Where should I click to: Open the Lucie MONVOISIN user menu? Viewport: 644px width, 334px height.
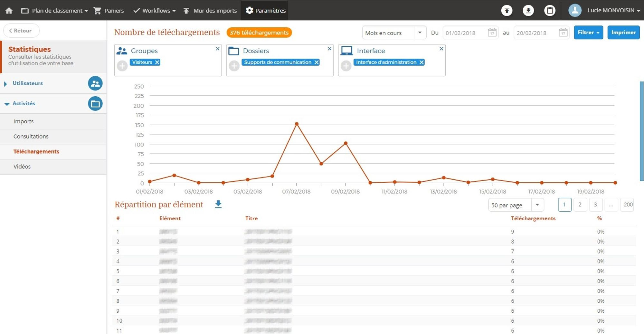[x=614, y=10]
